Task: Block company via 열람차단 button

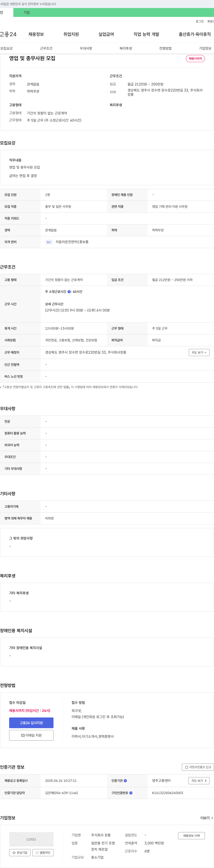Action: click(x=43, y=852)
